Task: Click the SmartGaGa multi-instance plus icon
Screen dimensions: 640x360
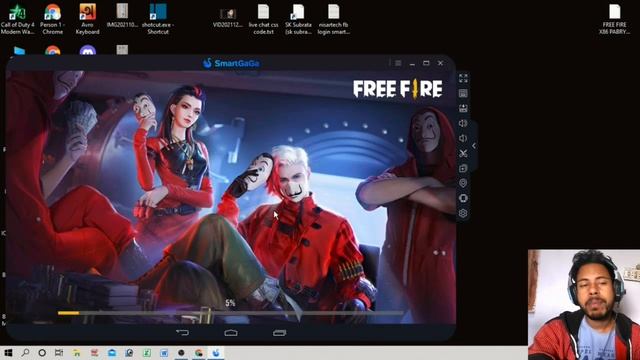Action: click(463, 168)
